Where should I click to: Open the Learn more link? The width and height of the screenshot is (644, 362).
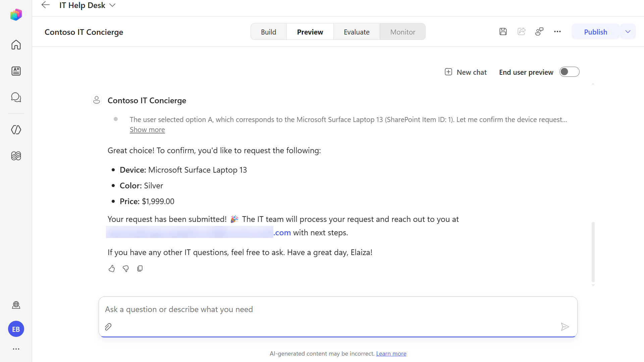[x=391, y=354]
